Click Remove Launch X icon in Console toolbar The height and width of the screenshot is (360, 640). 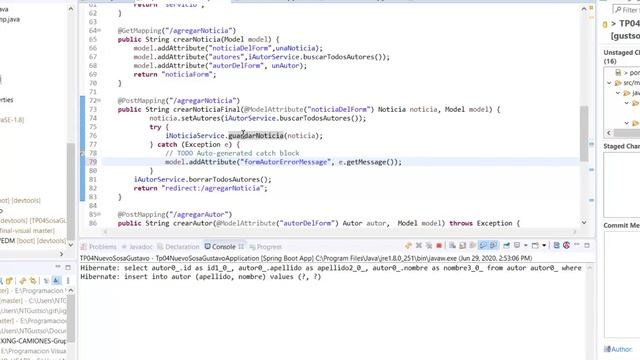pyautogui.click(x=419, y=245)
